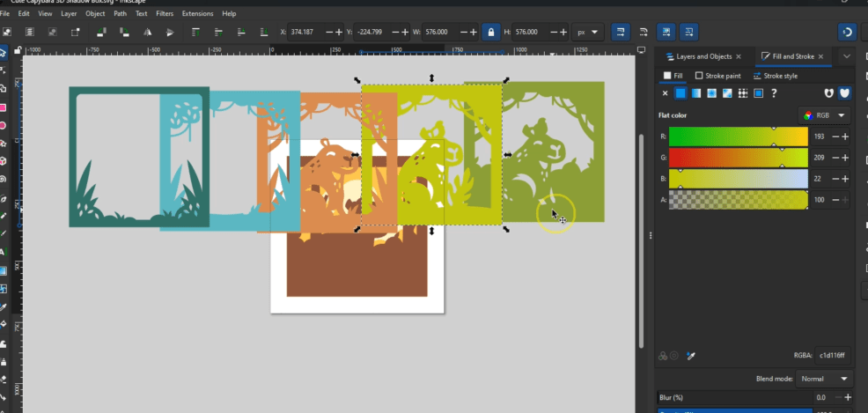
Task: Toggle the solid heart fill-rule button
Action: (x=844, y=93)
